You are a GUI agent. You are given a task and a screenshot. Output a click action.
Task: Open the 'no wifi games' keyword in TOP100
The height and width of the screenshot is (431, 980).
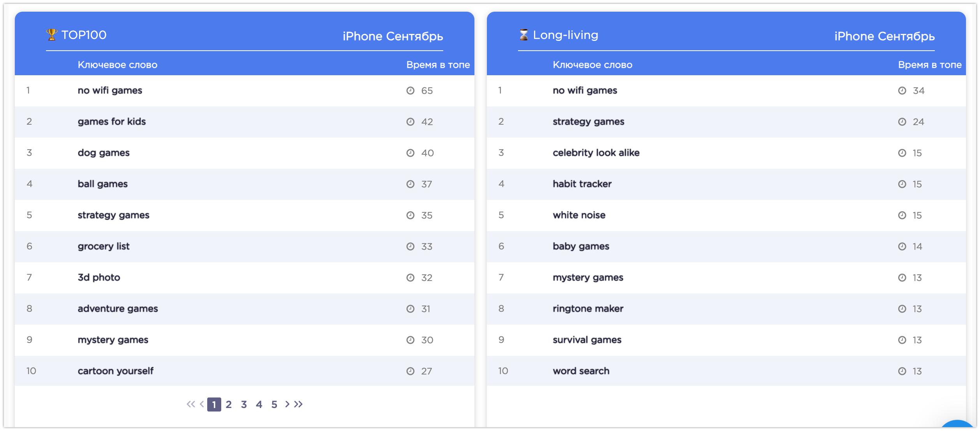click(110, 90)
